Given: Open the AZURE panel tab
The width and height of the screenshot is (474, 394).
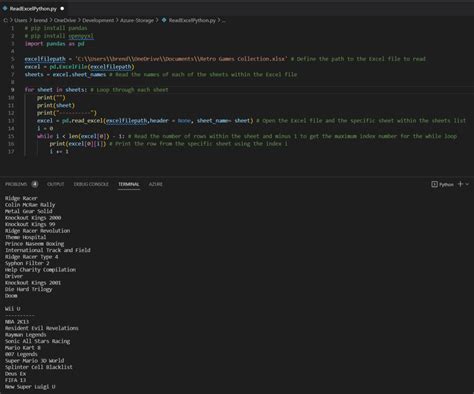Looking at the screenshot, I should coord(156,184).
